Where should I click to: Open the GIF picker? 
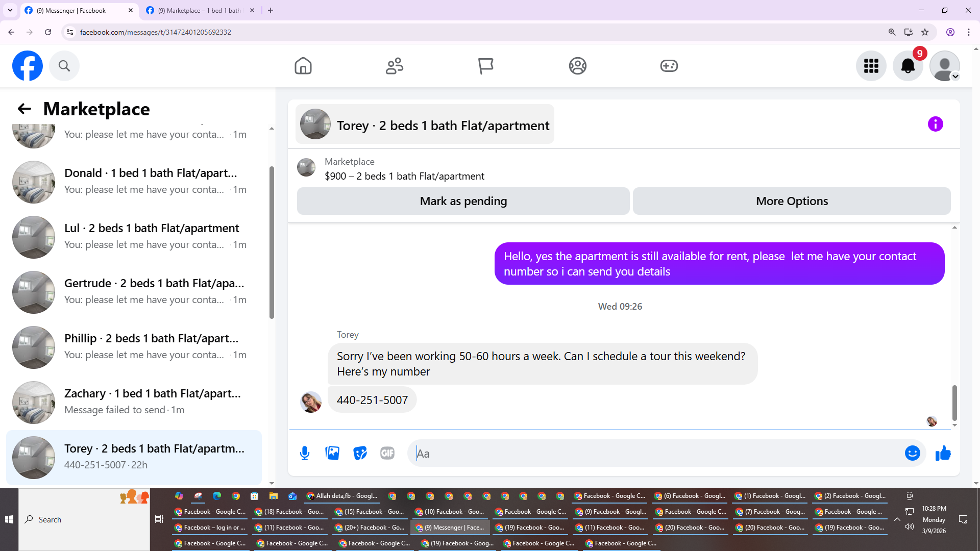pos(387,453)
